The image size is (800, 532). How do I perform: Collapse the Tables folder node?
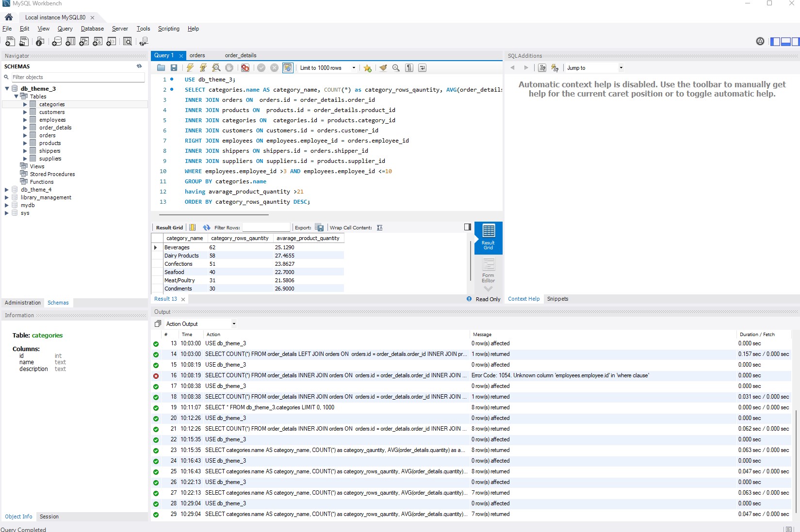16,97
